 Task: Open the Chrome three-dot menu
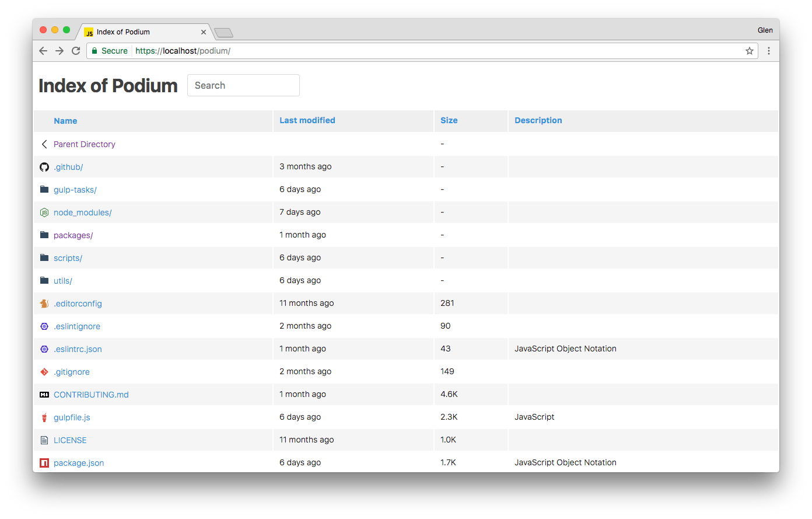769,51
